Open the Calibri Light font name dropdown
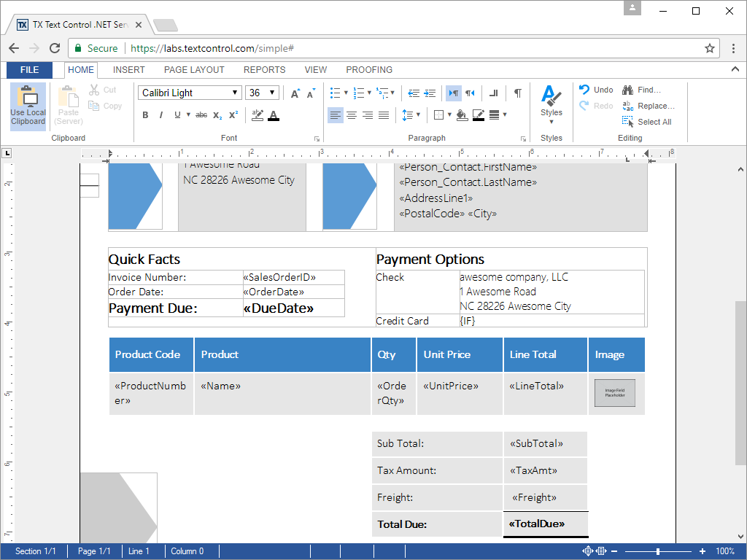Image resolution: width=747 pixels, height=560 pixels. click(x=190, y=93)
